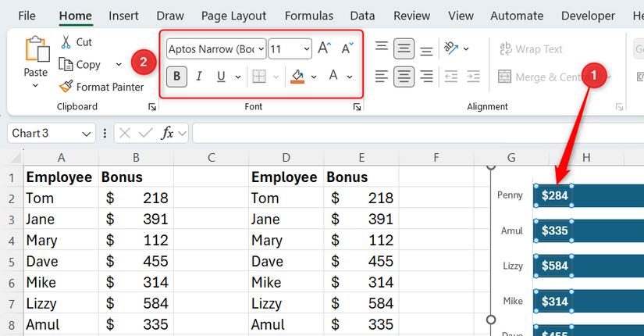Increase the indent
The height and width of the screenshot is (336, 644).
coord(473,77)
